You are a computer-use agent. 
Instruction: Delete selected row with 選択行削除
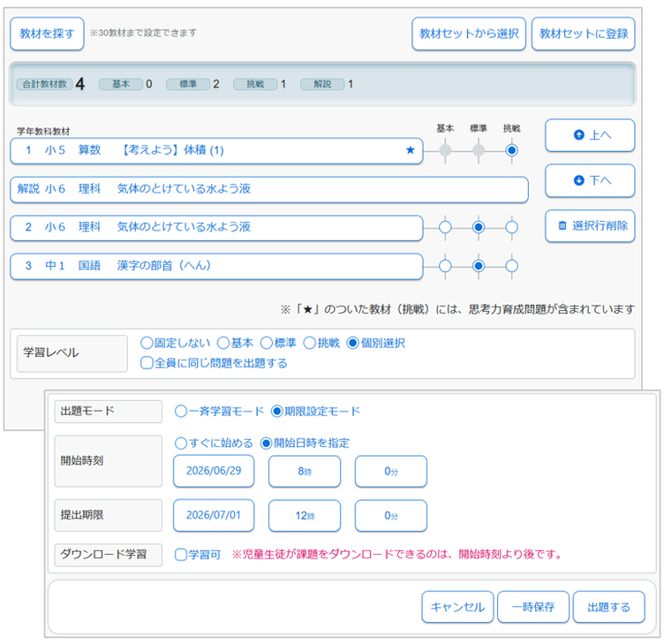[590, 226]
